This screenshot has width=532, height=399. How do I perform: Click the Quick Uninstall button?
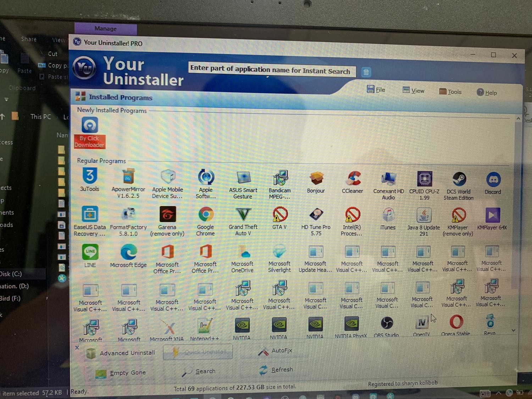198,352
